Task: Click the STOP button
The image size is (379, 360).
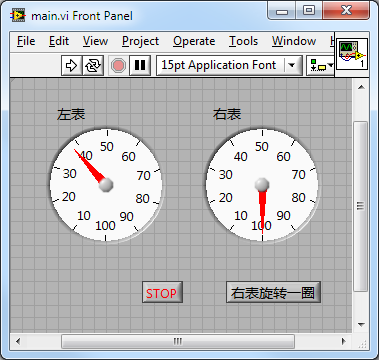Action: [162, 292]
